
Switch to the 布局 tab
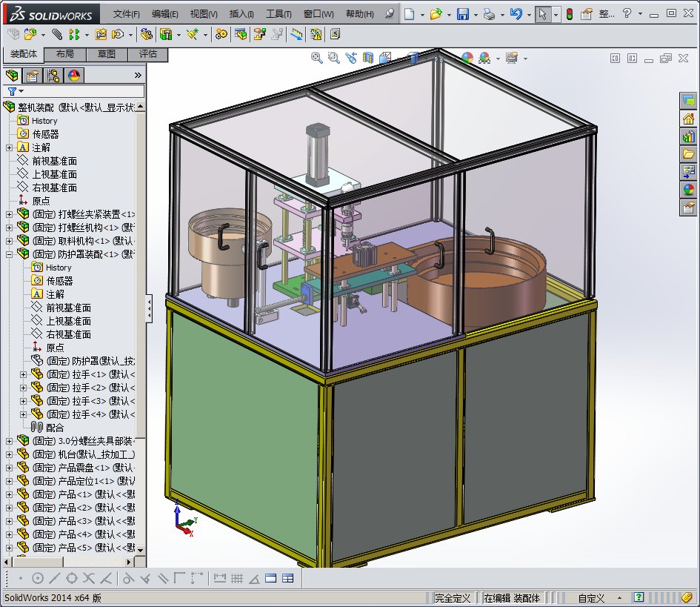[x=65, y=54]
